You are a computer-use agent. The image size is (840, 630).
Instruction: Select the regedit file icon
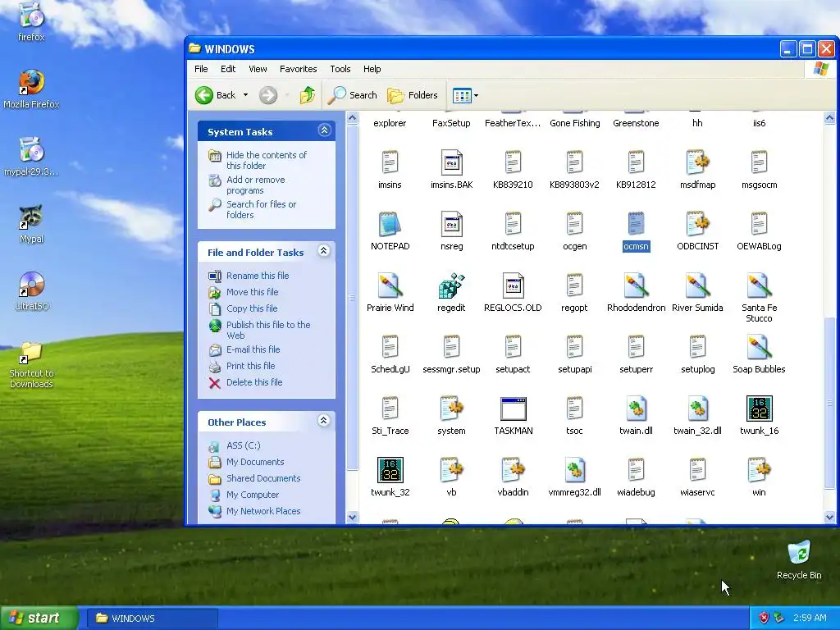coord(451,285)
